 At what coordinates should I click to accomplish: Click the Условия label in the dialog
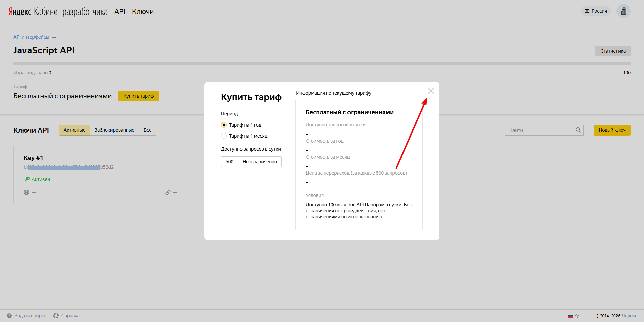click(x=315, y=195)
